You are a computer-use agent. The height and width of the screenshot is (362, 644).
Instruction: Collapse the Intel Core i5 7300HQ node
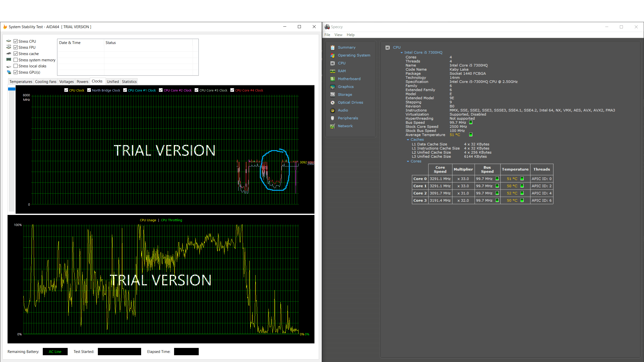click(401, 53)
